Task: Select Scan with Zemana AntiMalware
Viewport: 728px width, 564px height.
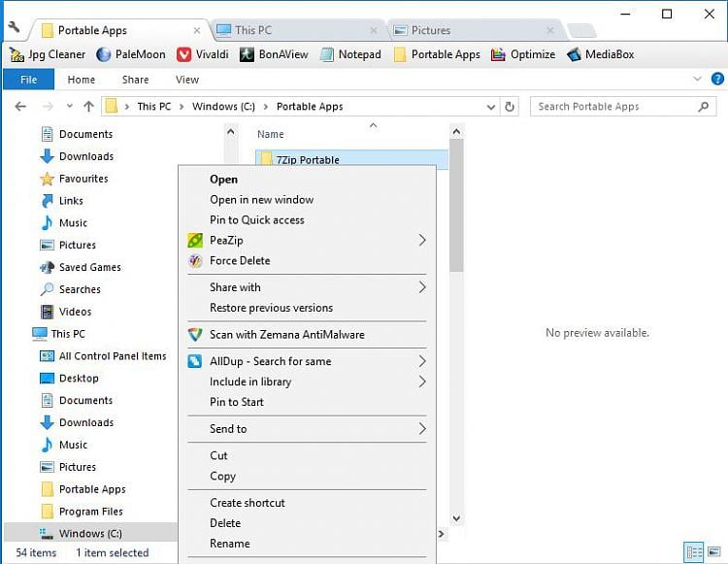Action: (307, 335)
